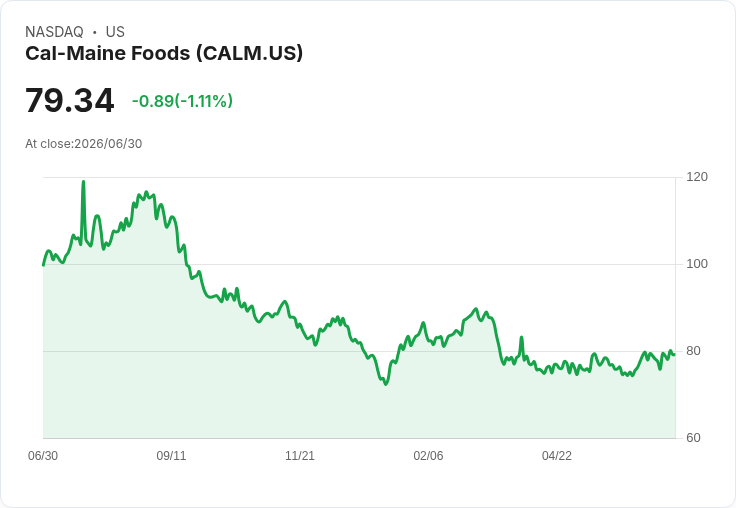Click the 120 price axis label

(697, 177)
